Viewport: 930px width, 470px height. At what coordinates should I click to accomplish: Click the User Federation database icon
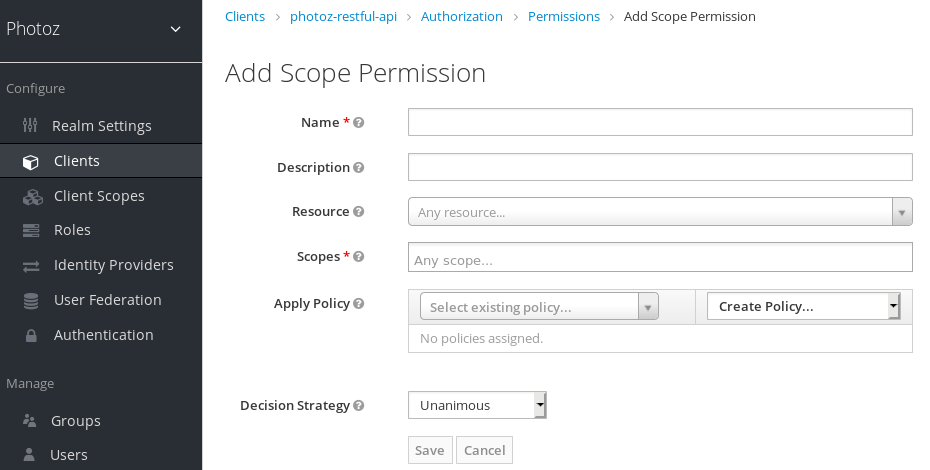(31, 300)
